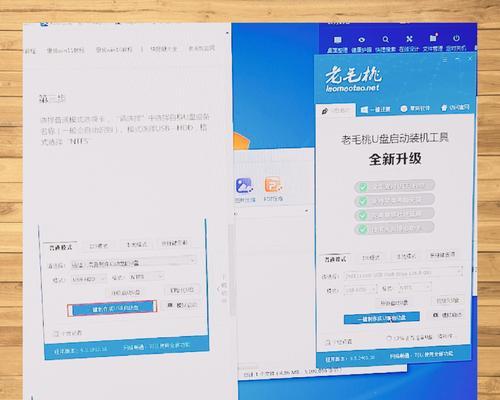Open the 常用软件 tab in Laomaotao tool

coord(415,108)
